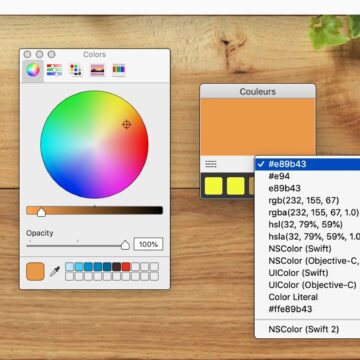Screen dimensions: 360x360
Task: Select the leftmost yellow swatch in Couleurs
Action: (x=214, y=186)
